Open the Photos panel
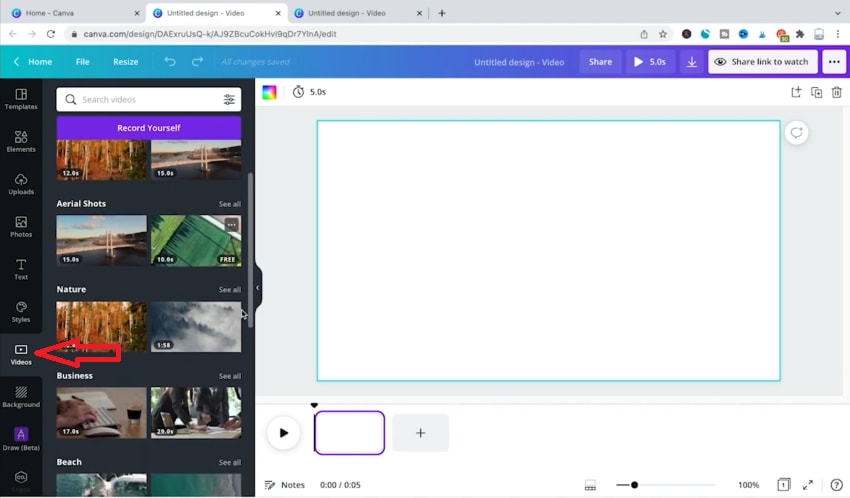 click(21, 227)
